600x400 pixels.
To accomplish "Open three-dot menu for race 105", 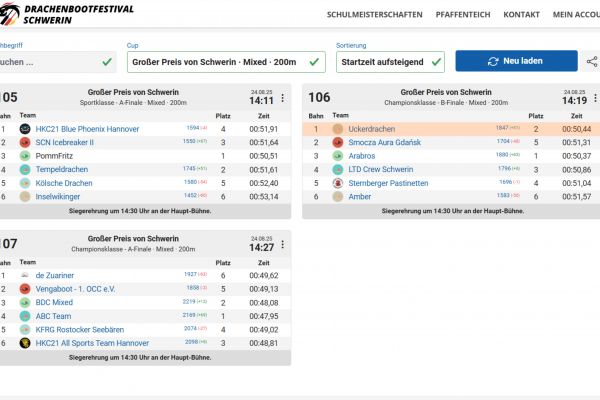I will (x=282, y=98).
